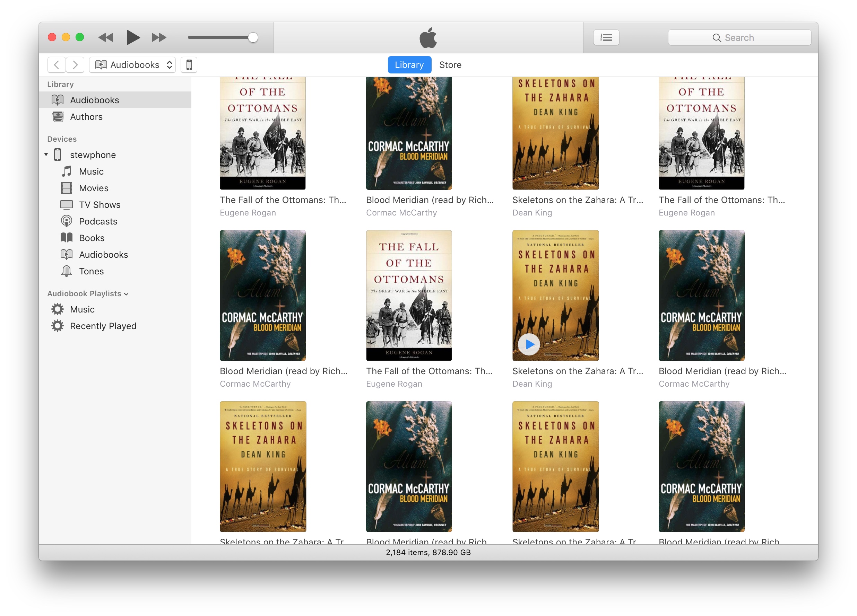Open the Recently Played smart playlist
This screenshot has height=616, width=857.
(x=115, y=326)
